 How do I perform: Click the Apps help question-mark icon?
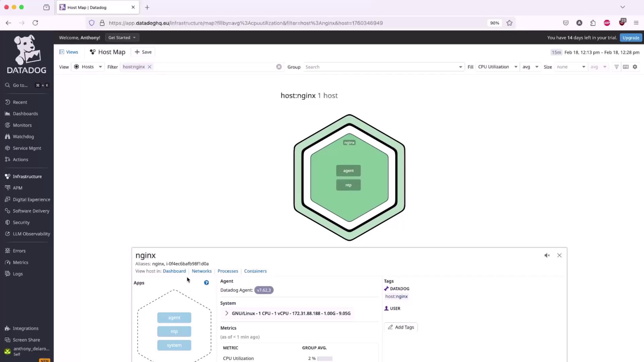point(206,283)
